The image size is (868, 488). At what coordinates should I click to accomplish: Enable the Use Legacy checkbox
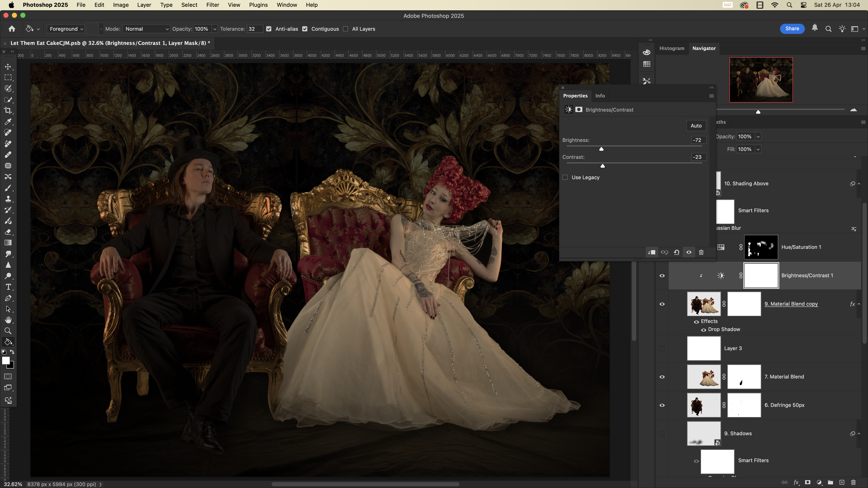pos(565,177)
